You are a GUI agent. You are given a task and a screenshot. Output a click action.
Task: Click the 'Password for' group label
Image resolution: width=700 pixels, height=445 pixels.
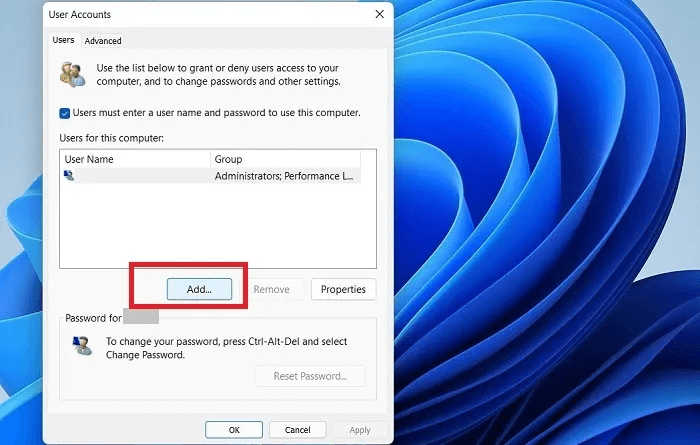[93, 318]
